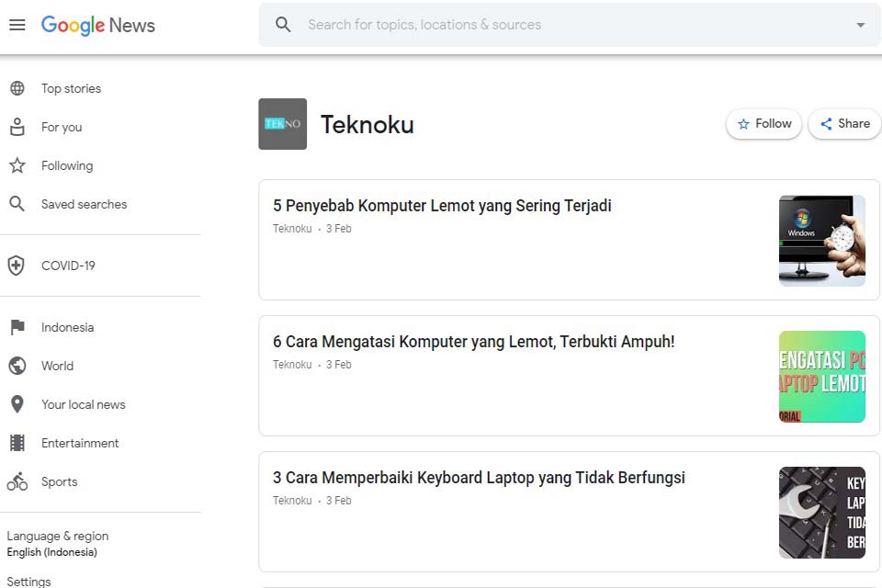Click the Sports bicycle icon
Image resolution: width=882 pixels, height=588 pixels.
click(17, 481)
